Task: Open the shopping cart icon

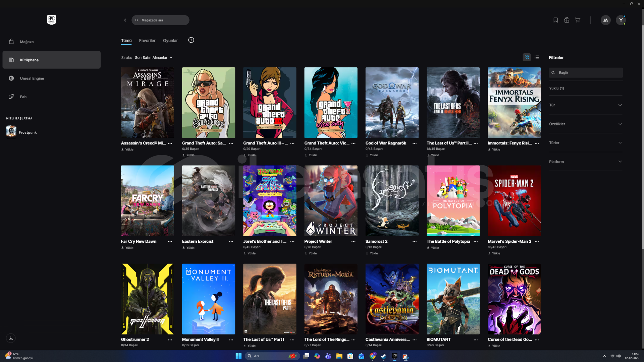Action: (x=577, y=20)
